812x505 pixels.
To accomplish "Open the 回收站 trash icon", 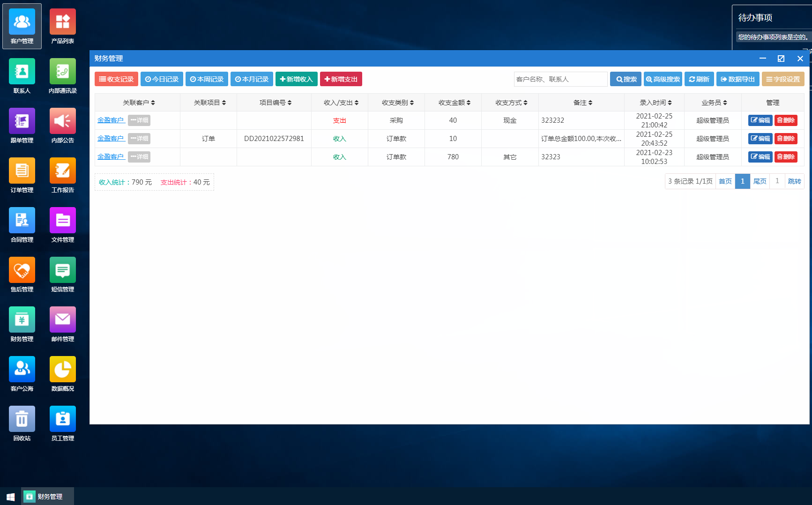I will click(x=22, y=423).
